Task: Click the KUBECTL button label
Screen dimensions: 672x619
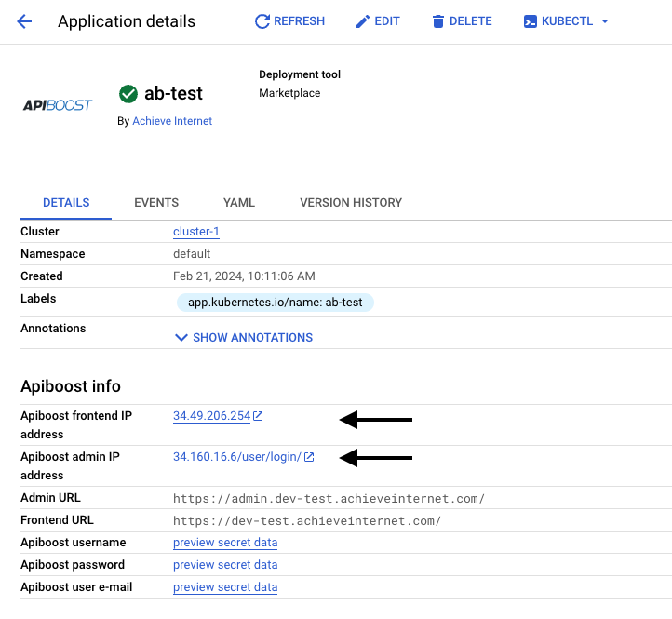Action: pos(568,21)
